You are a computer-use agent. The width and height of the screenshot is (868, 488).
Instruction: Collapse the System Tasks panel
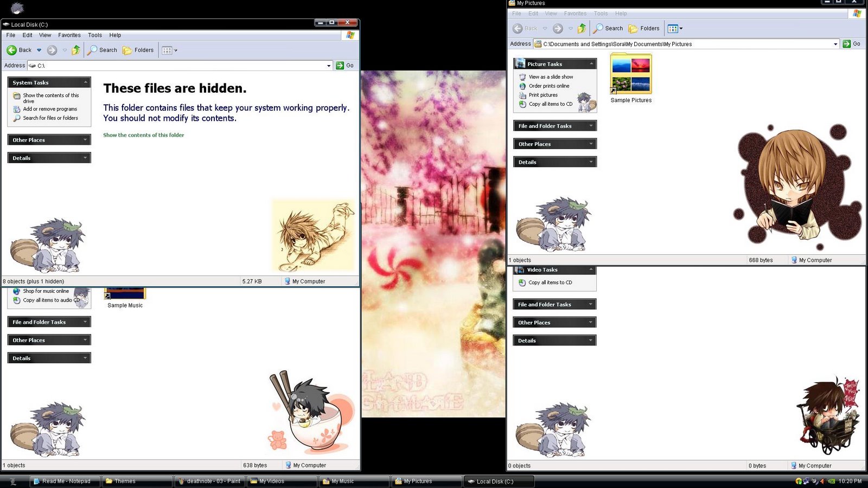tap(85, 82)
